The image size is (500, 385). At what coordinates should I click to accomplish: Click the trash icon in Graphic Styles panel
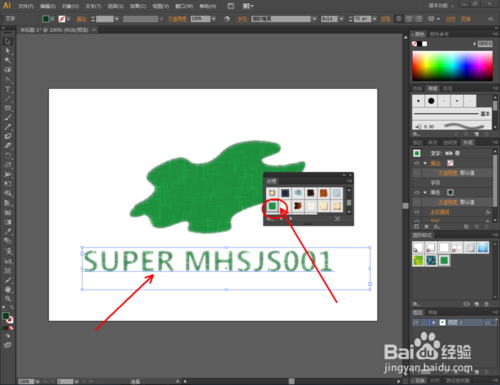(x=486, y=304)
